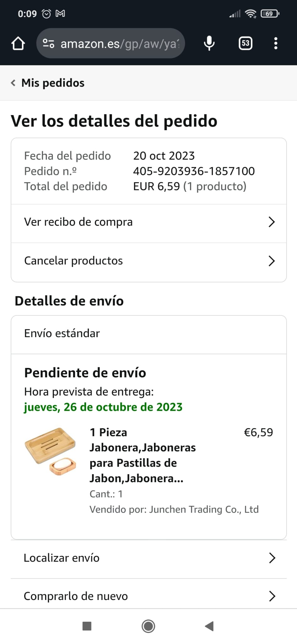Open the soap dish product thumbnail
This screenshot has height=644, width=297.
coord(51,451)
